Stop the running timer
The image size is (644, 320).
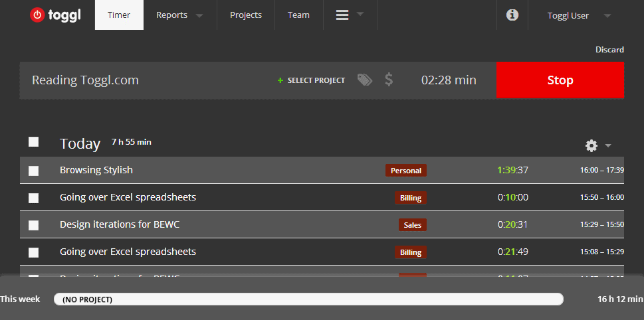560,80
